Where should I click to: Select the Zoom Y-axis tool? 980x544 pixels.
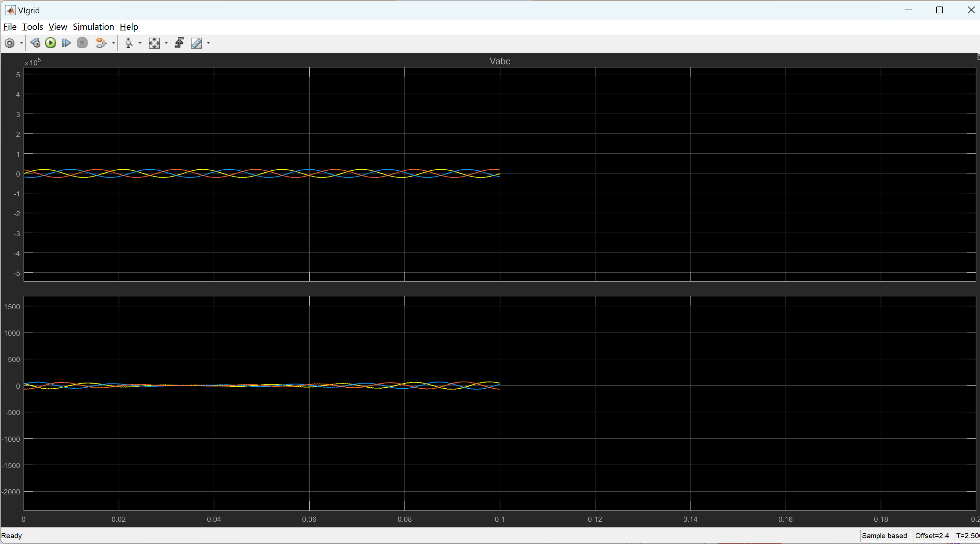point(129,43)
